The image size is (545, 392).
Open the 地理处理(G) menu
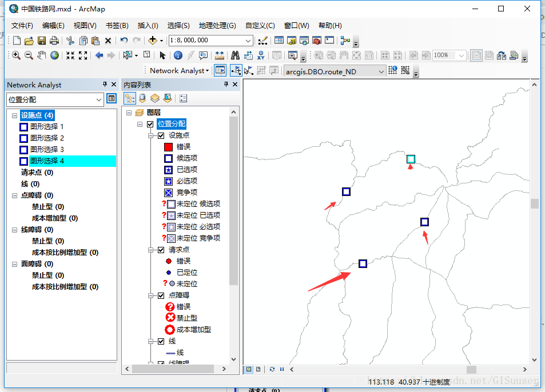(217, 26)
